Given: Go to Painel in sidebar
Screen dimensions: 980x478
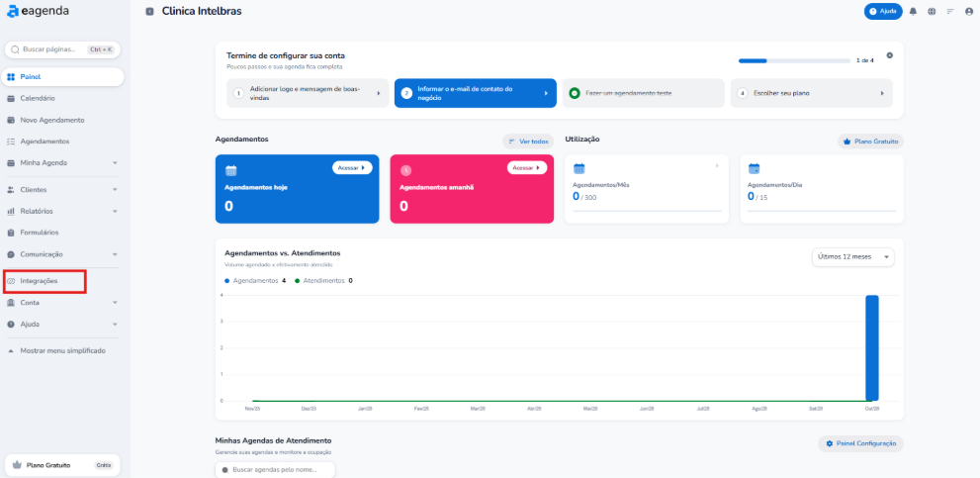Looking at the screenshot, I should click(62, 77).
